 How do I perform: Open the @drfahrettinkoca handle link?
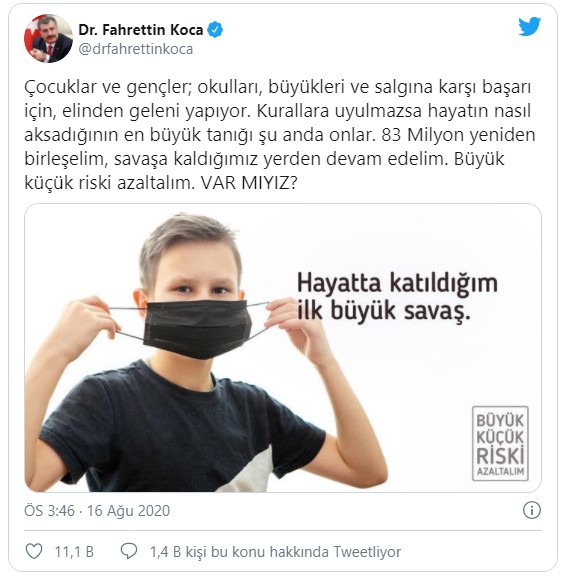click(136, 49)
